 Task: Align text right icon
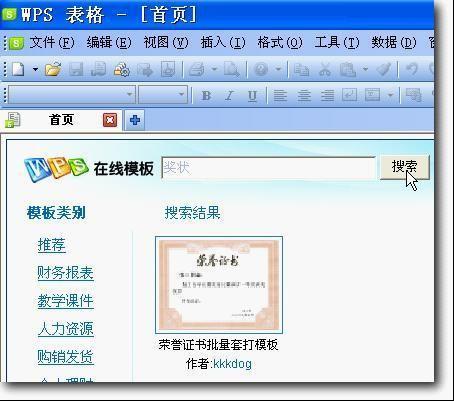(x=327, y=96)
